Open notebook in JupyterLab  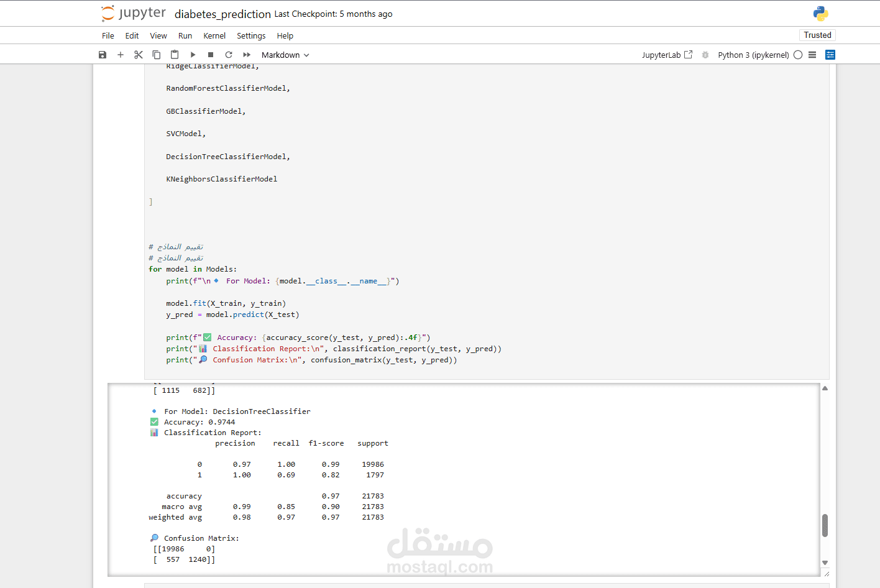coord(667,55)
